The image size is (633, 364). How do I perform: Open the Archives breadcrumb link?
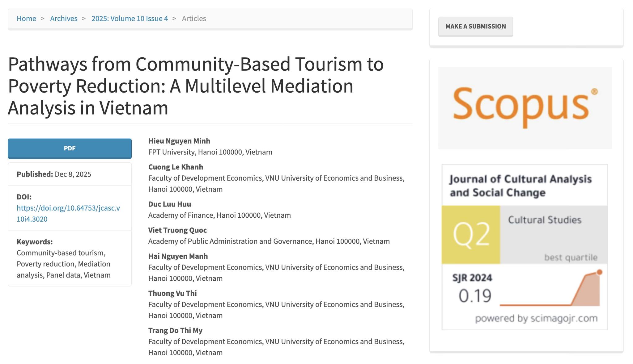click(x=64, y=19)
